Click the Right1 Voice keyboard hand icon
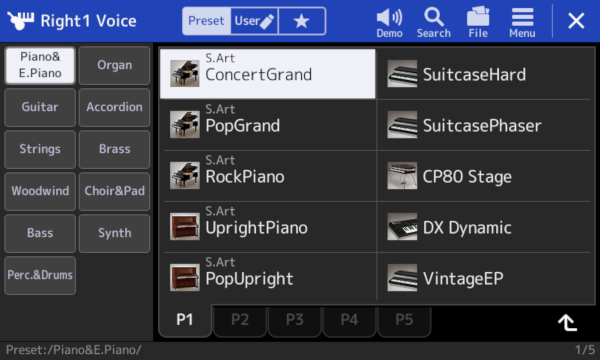600x360 pixels. click(20, 20)
